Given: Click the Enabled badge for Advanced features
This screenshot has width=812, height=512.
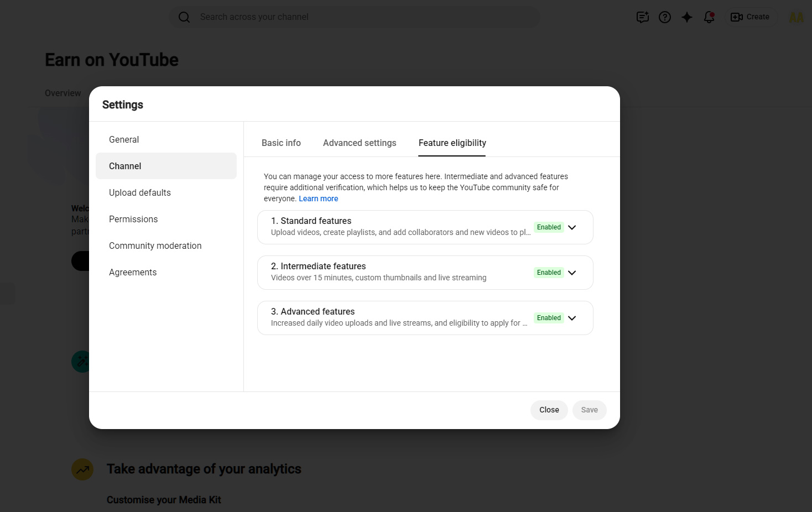Looking at the screenshot, I should tap(549, 318).
